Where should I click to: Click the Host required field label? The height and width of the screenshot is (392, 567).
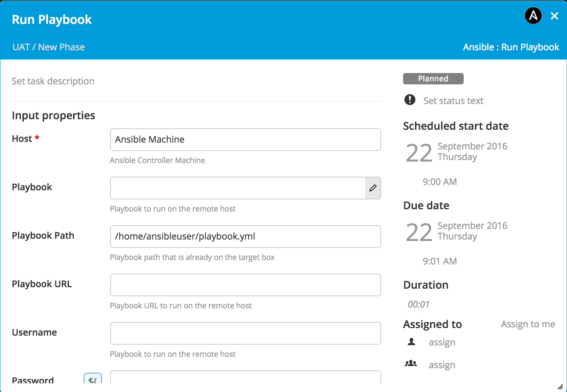pyautogui.click(x=25, y=139)
